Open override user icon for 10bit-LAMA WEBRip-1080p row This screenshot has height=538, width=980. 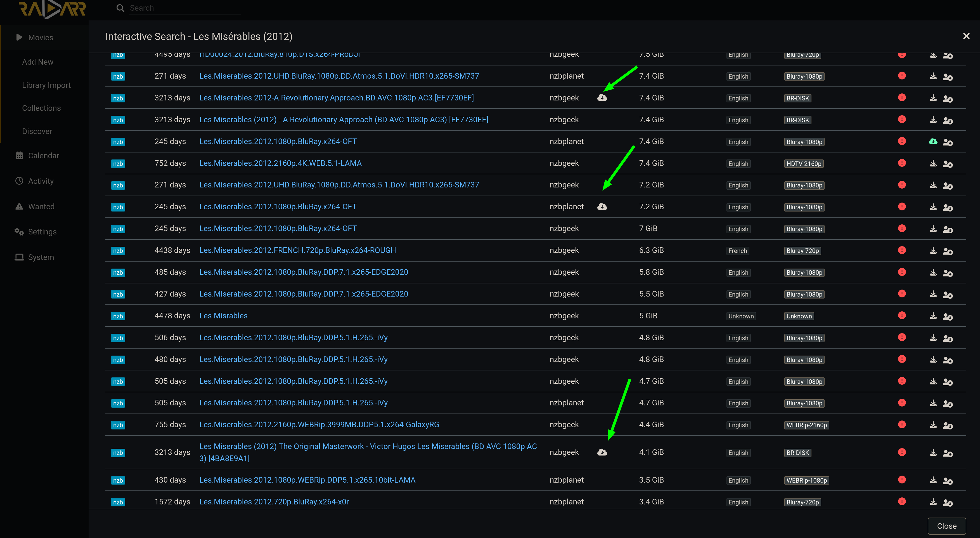coord(947,480)
